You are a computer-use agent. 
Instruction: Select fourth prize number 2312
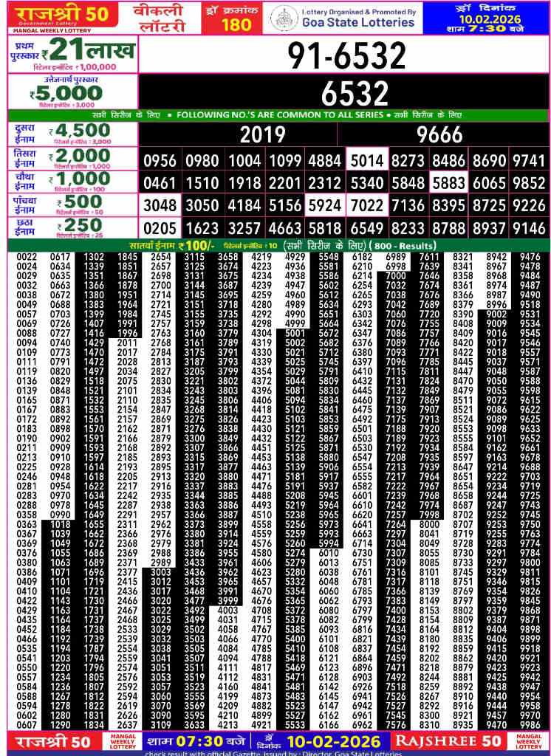click(x=324, y=184)
